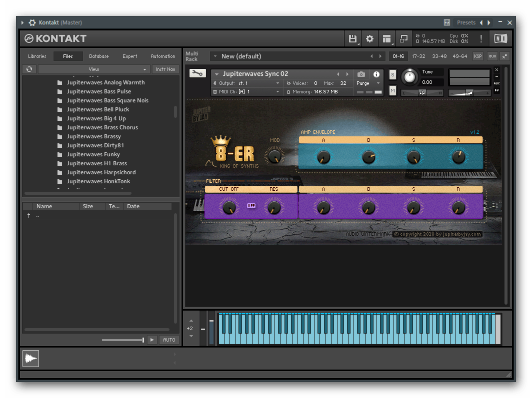Viewport: 532px width, 398px height.
Task: Click the folder icon for Jupiterwaves Bell Pluck
Action: (x=59, y=109)
